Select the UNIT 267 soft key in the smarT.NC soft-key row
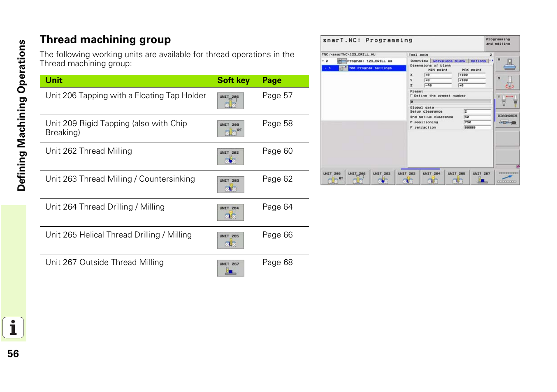Viewport: 557px width, 392px height. pos(483,178)
